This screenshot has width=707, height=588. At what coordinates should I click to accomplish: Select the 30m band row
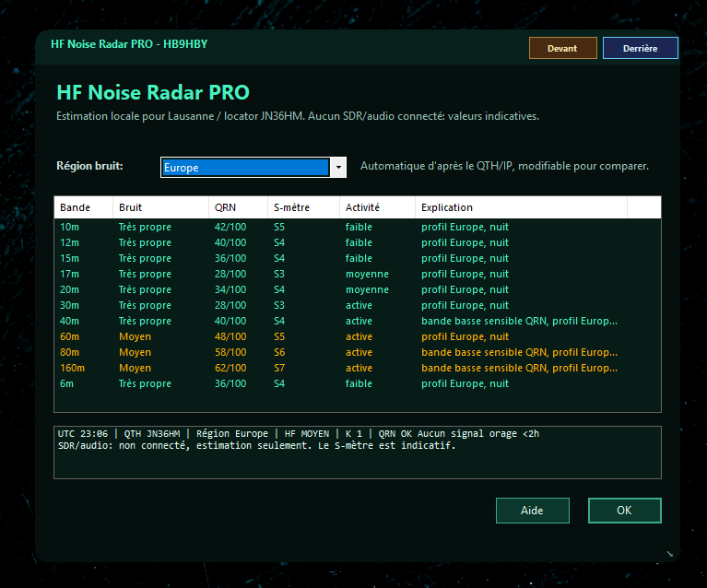point(358,305)
